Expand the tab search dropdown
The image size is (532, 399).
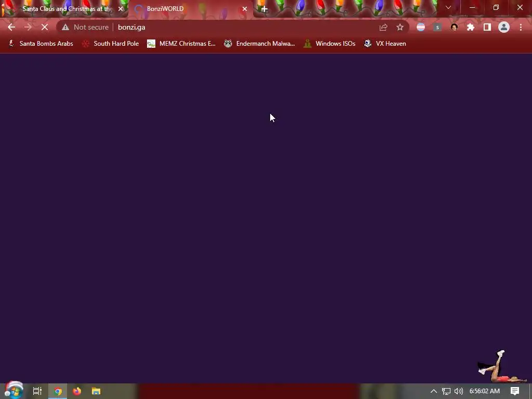(448, 7)
